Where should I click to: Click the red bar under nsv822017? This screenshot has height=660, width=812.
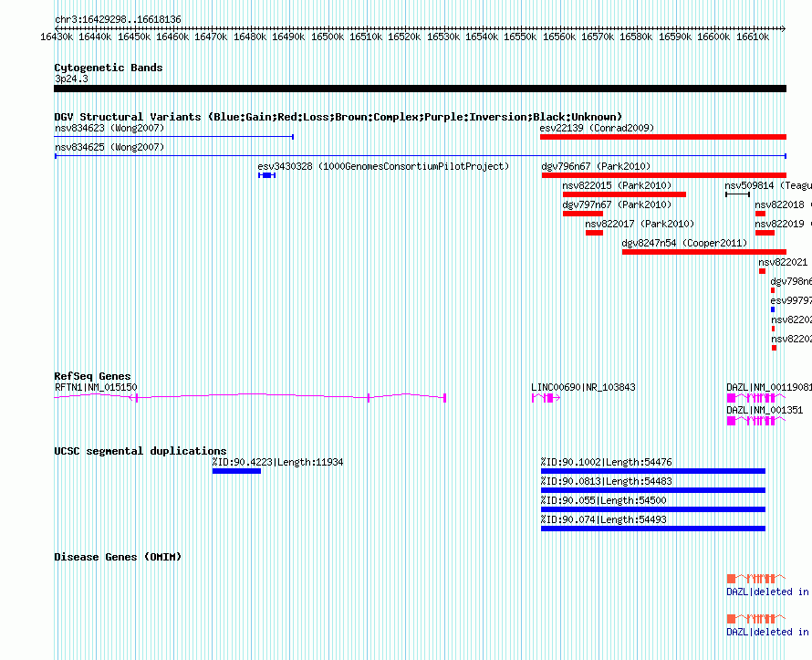click(x=595, y=233)
